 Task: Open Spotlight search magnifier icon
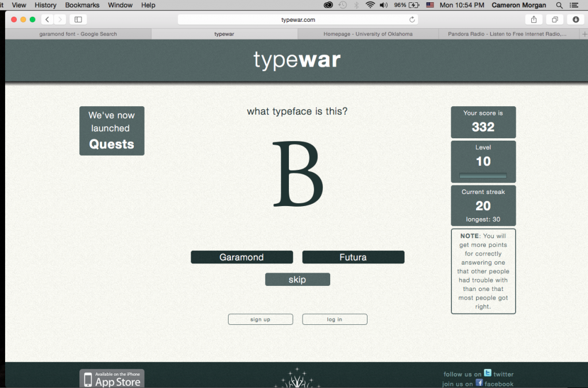559,5
